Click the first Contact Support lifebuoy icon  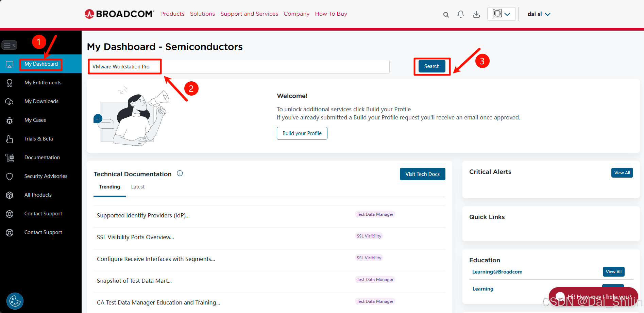(x=10, y=214)
